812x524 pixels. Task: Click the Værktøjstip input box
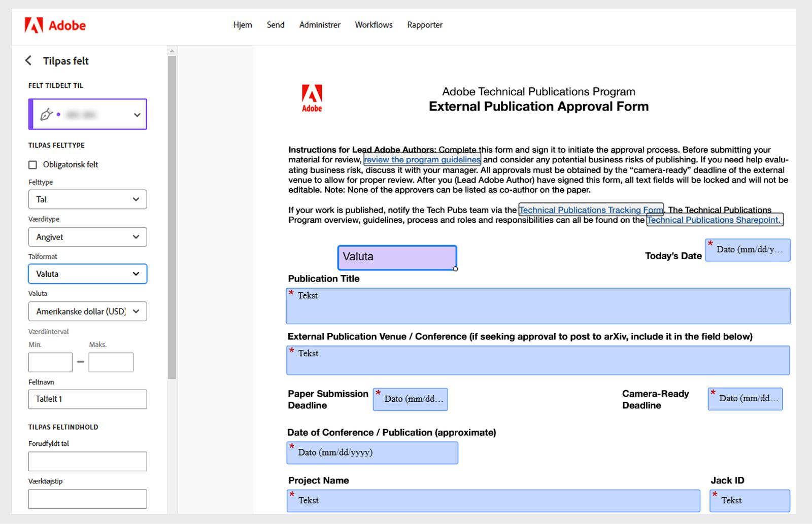[88, 499]
